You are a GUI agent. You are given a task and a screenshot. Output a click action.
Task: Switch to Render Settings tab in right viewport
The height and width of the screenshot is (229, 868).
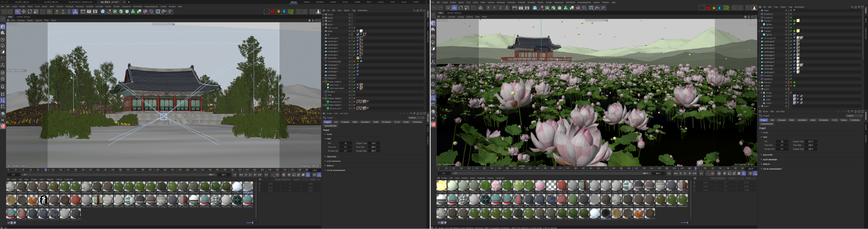pos(454,13)
